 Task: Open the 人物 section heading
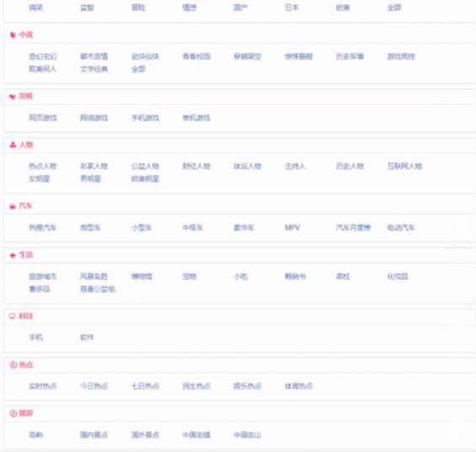coord(26,145)
